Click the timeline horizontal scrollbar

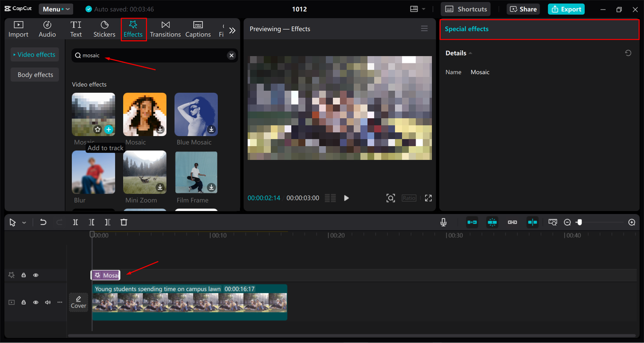(x=352, y=335)
